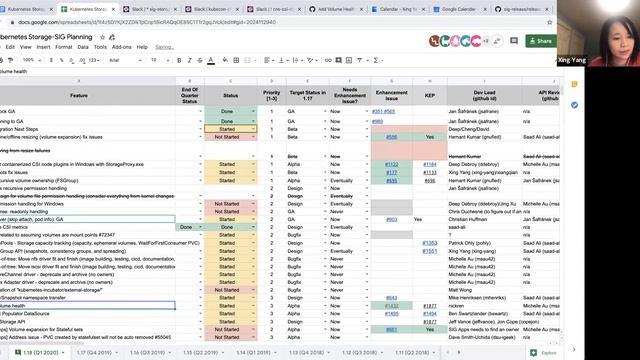Viewport: 640px width, 360px height.
Task: Switch to the Google Calendar browser tab
Action: tap(459, 9)
